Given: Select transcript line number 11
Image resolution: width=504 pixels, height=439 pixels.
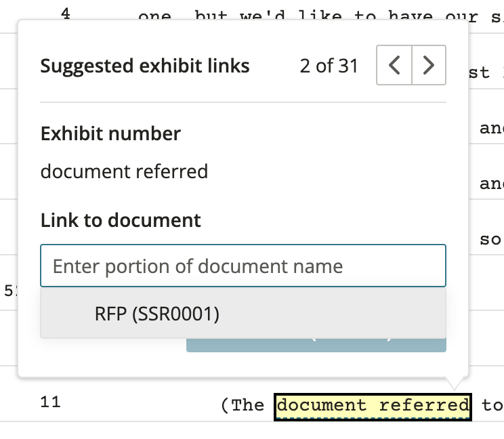Looking at the screenshot, I should point(50,402).
